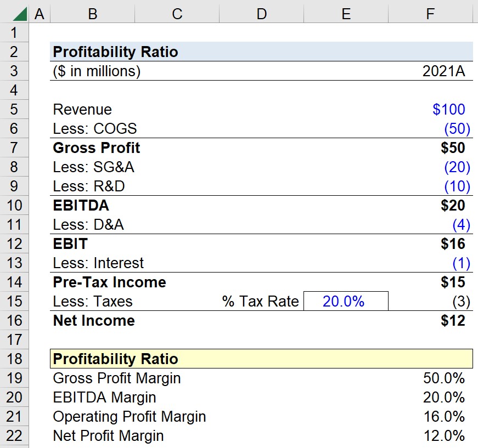Click the blue 'Profitability Ratio' title cell
This screenshot has height=448, width=478.
[x=261, y=52]
